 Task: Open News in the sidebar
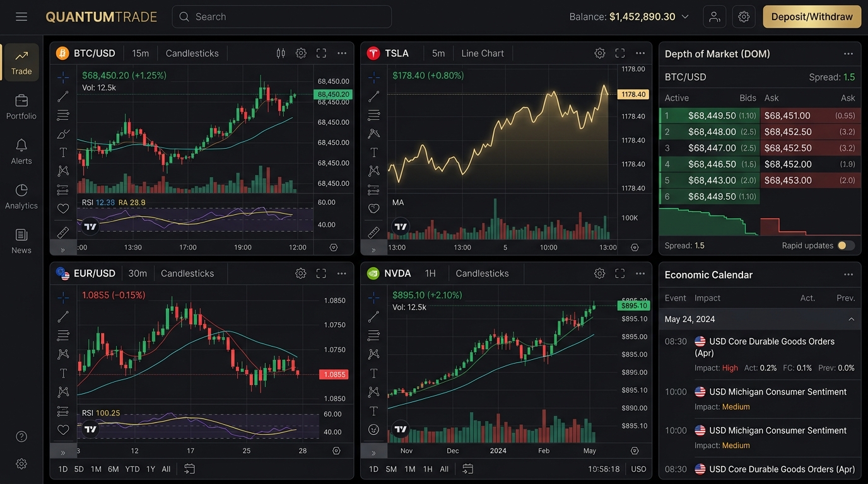point(21,241)
